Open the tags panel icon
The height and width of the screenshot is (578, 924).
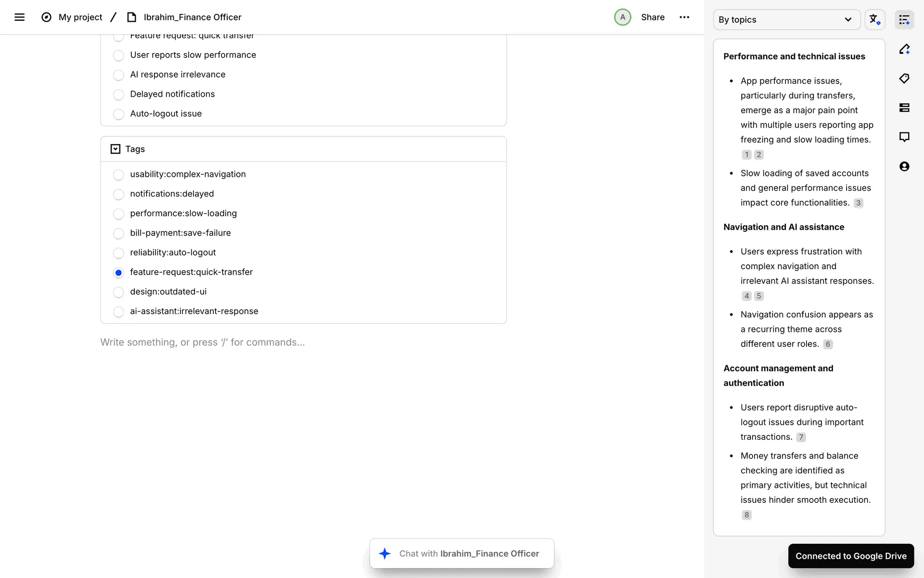click(x=904, y=79)
